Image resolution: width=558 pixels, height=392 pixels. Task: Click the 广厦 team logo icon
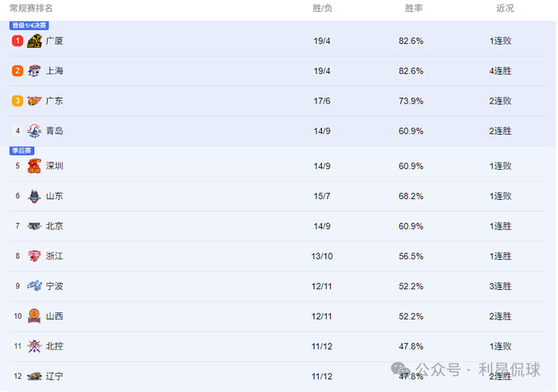pyautogui.click(x=34, y=41)
